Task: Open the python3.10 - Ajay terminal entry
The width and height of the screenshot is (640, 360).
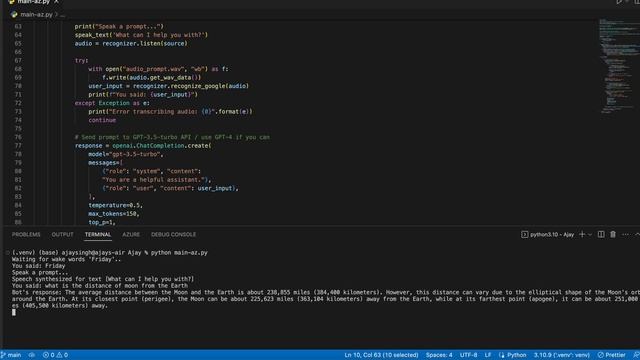Action: [x=548, y=235]
